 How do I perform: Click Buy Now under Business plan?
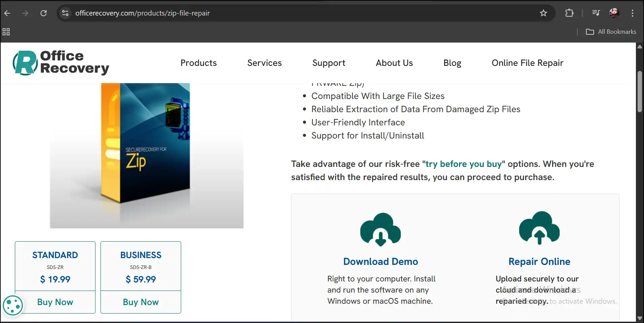click(x=141, y=302)
